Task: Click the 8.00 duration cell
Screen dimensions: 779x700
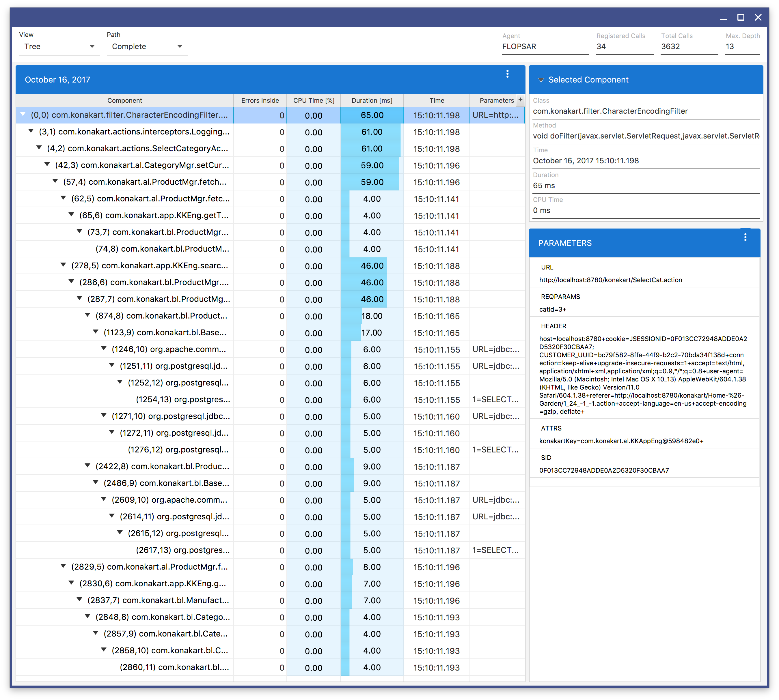Action: coord(372,567)
